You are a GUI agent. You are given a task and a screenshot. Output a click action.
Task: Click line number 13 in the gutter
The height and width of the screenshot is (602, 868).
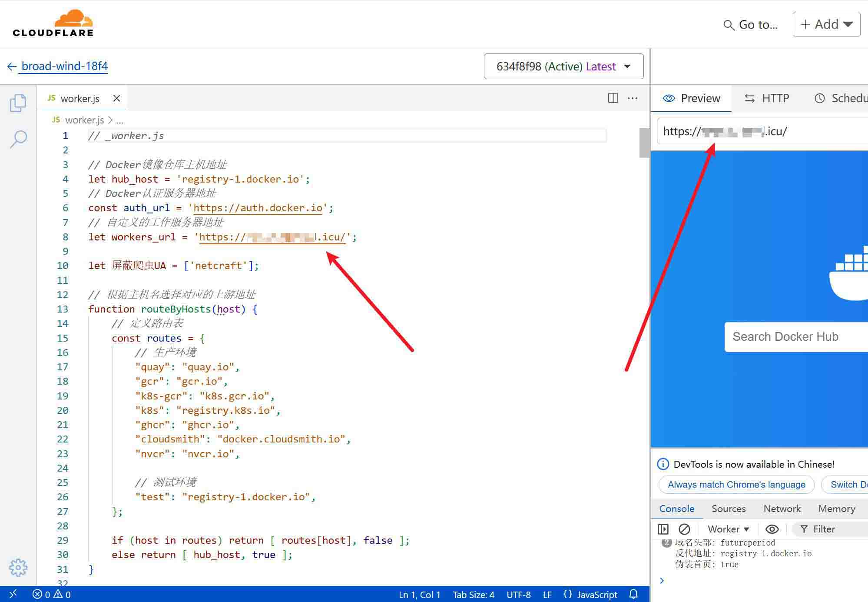[x=62, y=309]
